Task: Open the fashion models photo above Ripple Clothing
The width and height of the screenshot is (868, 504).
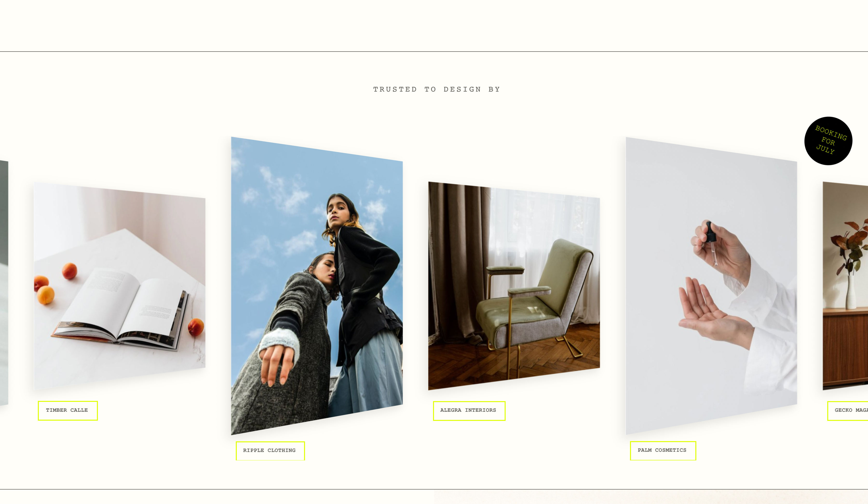Action: 317,286
